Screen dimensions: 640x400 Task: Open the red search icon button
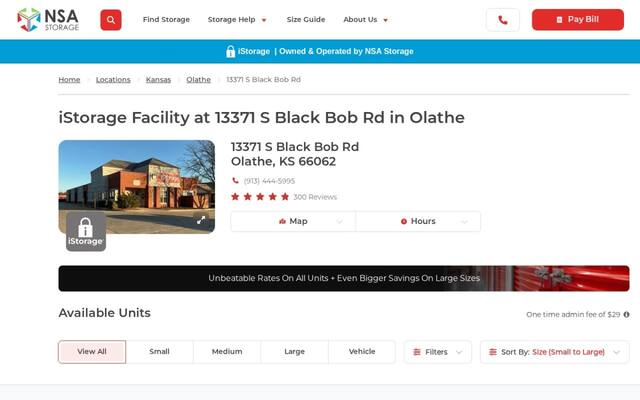(111, 20)
